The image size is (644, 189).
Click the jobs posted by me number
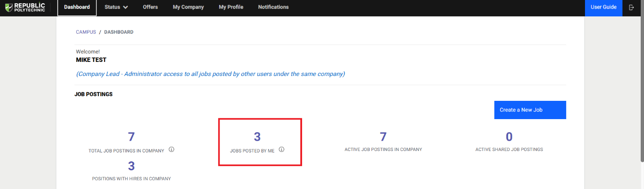(x=257, y=137)
